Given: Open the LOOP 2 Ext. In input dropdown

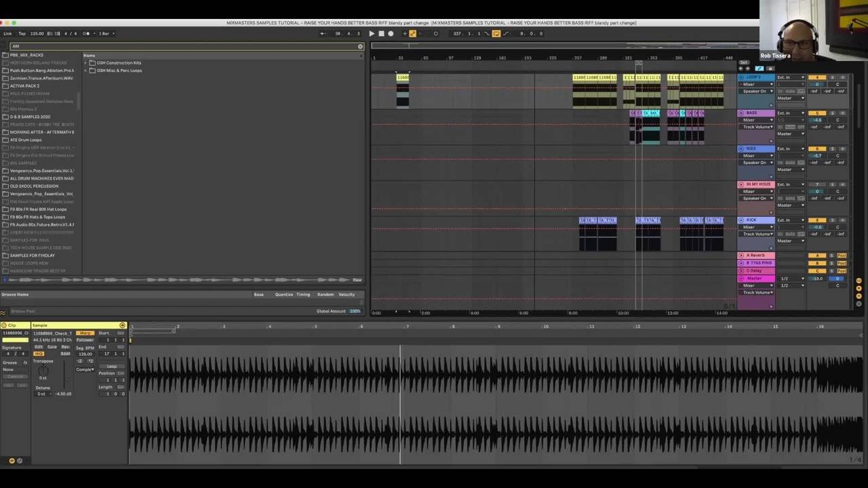Looking at the screenshot, I should tap(791, 77).
